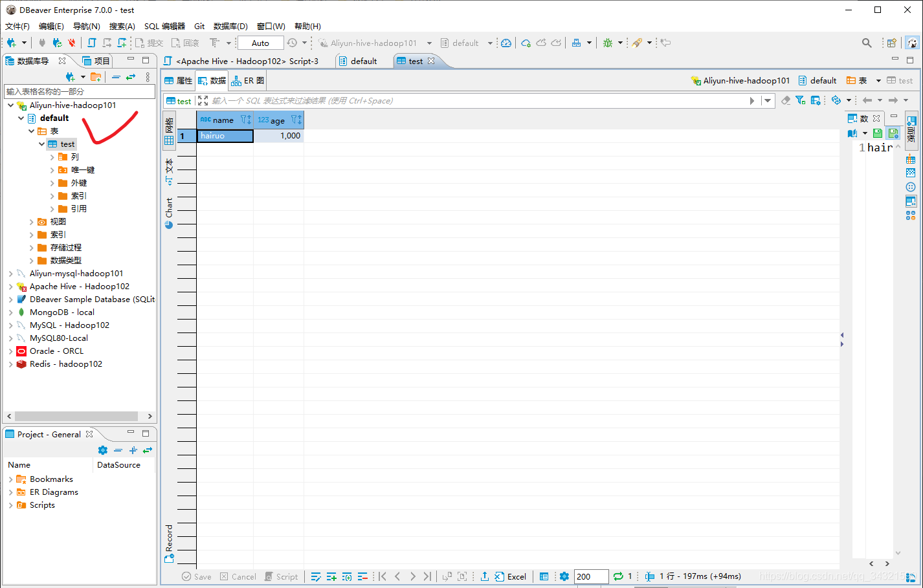The image size is (923, 588).
Task: Open the 数据库(D) menu
Action: pos(230,26)
